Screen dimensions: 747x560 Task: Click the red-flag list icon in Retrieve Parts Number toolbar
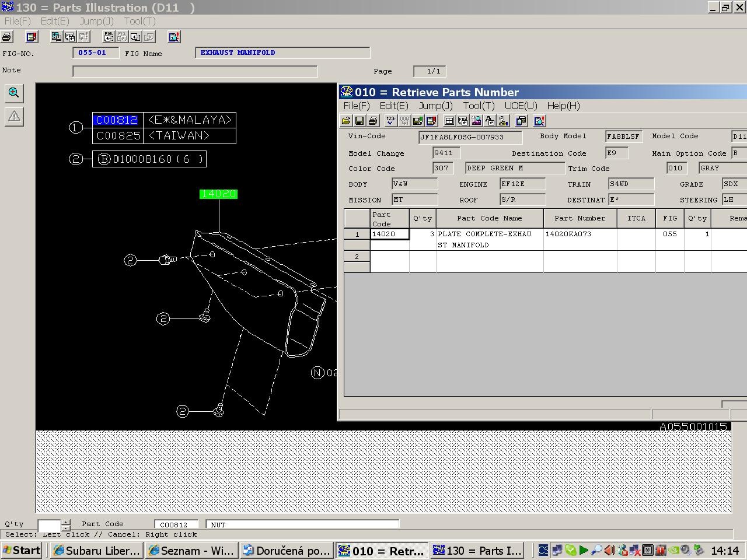point(431,121)
